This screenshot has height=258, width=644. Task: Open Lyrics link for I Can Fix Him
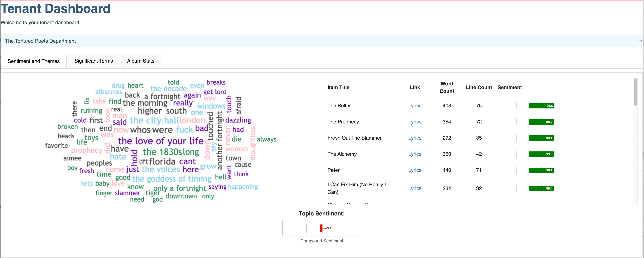tap(415, 188)
